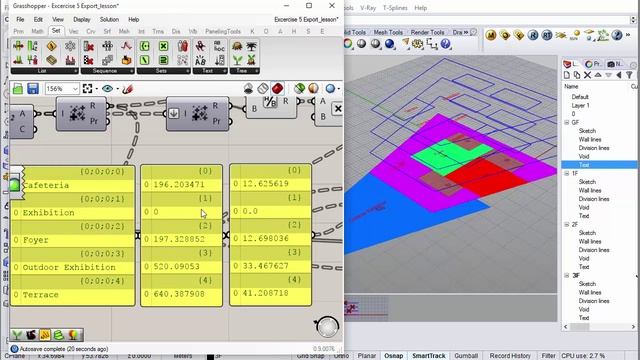This screenshot has height=360, width=640.
Task: Click the blue sphere icon in the Rhino toolbar
Action: [389, 44]
